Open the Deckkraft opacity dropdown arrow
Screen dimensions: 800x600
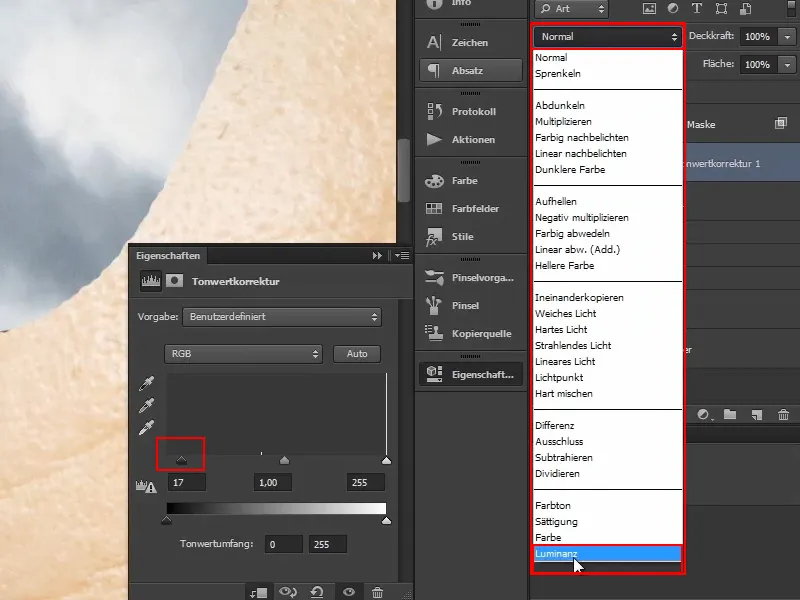(x=787, y=37)
